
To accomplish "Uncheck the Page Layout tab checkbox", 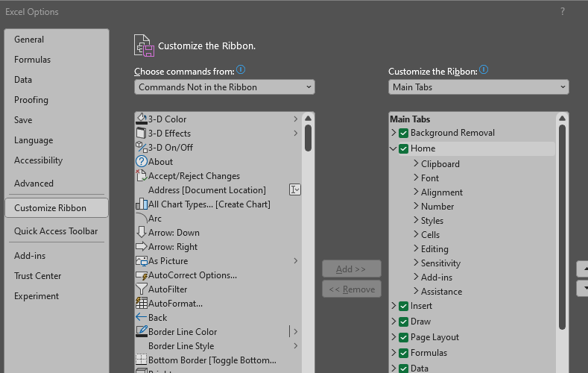I will pyautogui.click(x=403, y=338).
